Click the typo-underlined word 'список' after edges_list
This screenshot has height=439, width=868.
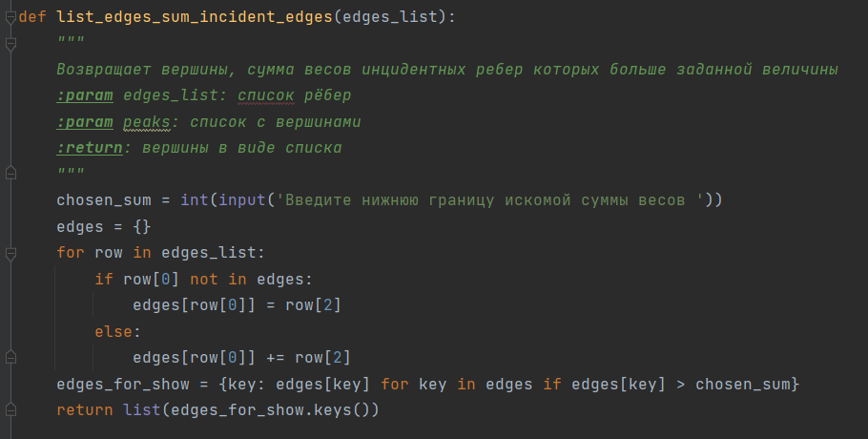click(266, 95)
